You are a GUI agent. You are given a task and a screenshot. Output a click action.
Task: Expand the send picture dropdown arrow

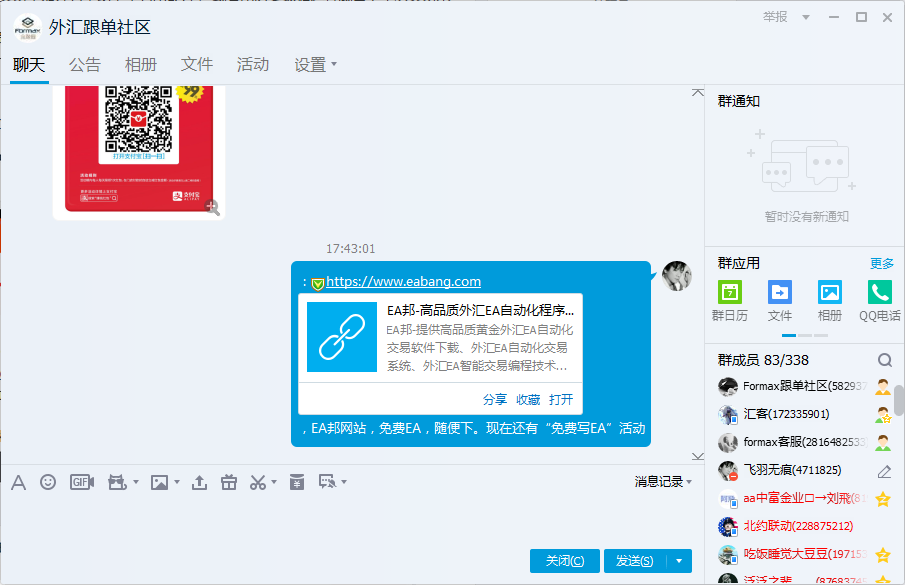177,482
